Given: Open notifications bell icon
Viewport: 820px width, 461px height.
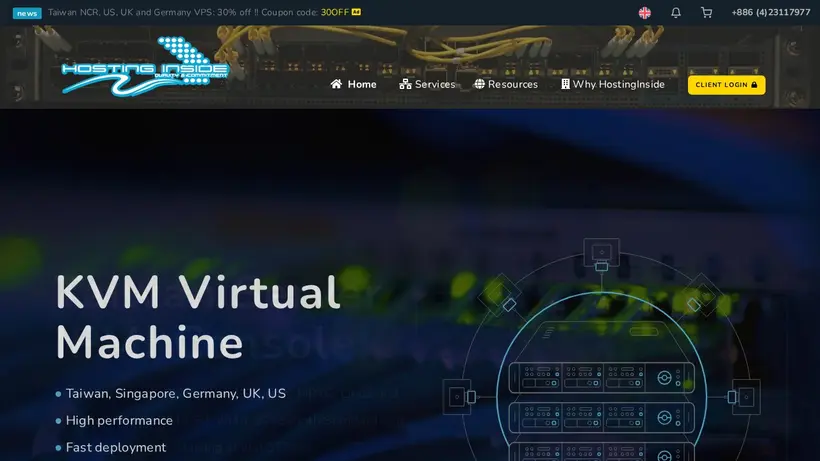Looking at the screenshot, I should pos(676,13).
